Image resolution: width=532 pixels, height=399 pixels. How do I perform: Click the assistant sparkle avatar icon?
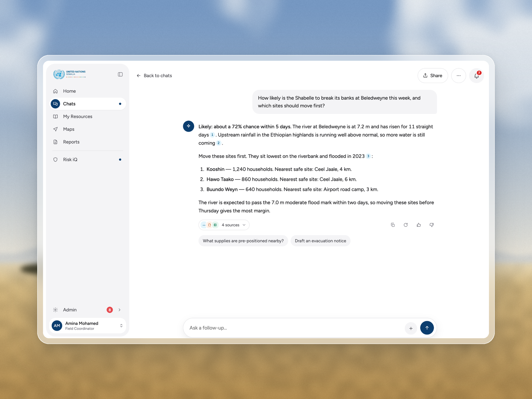[x=189, y=126]
